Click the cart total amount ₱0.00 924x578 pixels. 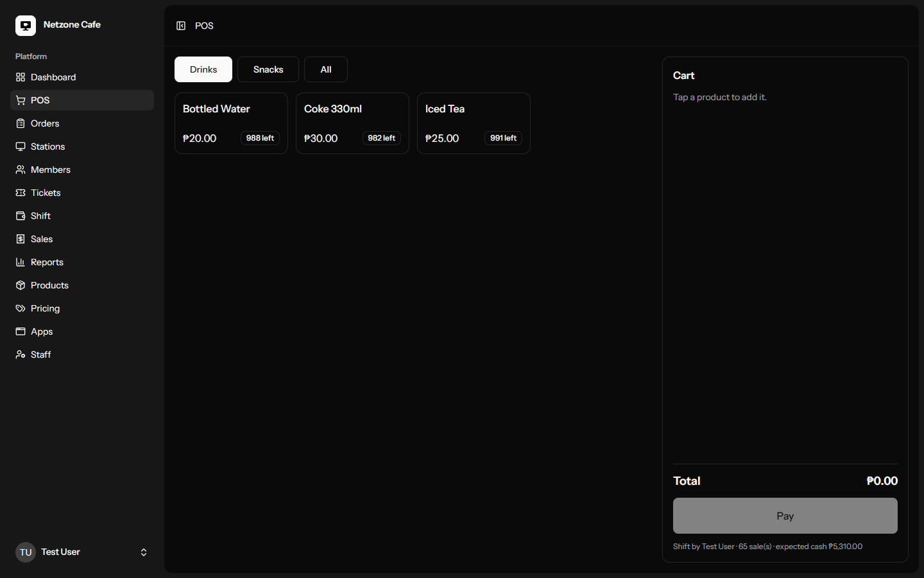(x=882, y=481)
